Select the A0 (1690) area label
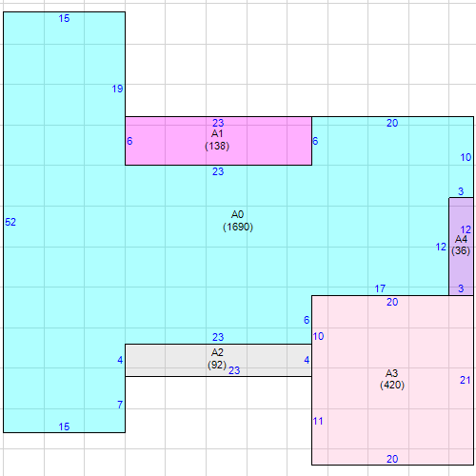Screen dimensions: 476x476 (238, 221)
